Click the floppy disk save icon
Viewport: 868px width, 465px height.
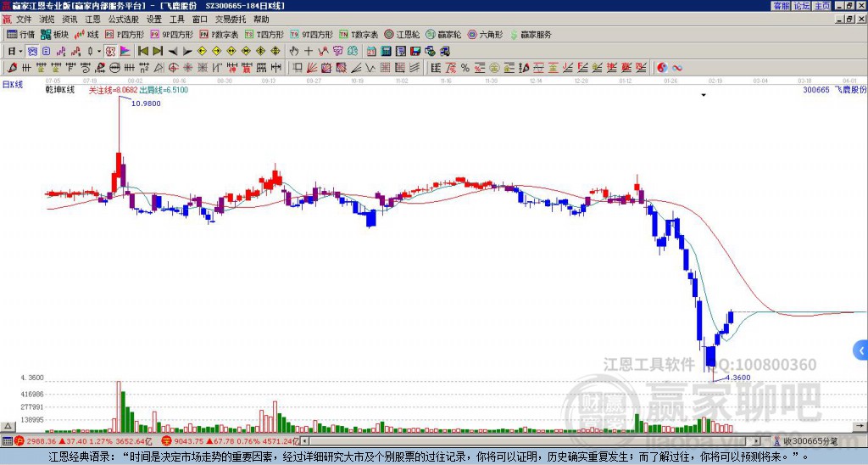click(415, 52)
